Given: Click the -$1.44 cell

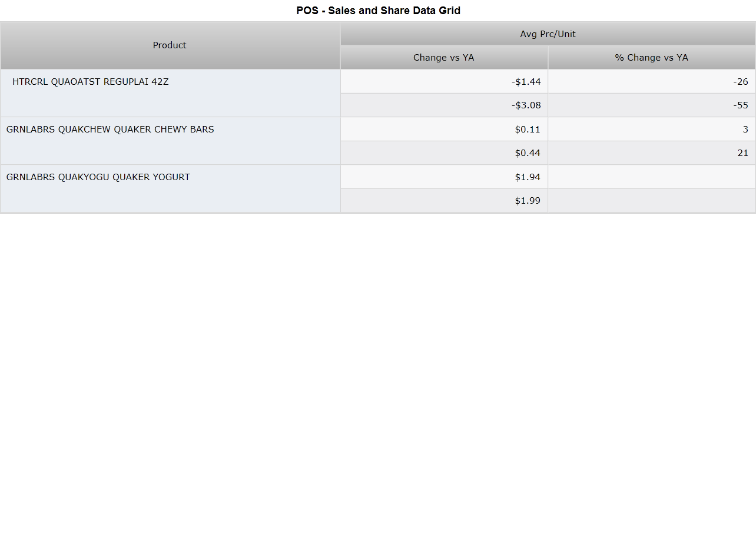Looking at the screenshot, I should (444, 82).
